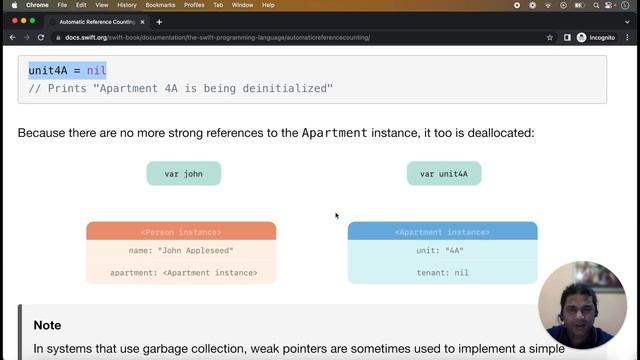The height and width of the screenshot is (360, 640).
Task: Open a new tab with the plus button
Action: pyautogui.click(x=159, y=22)
